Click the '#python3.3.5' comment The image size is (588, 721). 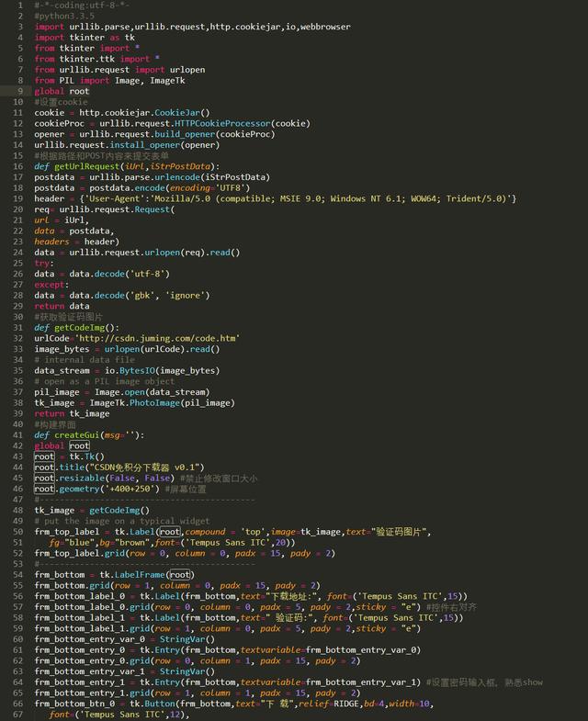(64, 17)
